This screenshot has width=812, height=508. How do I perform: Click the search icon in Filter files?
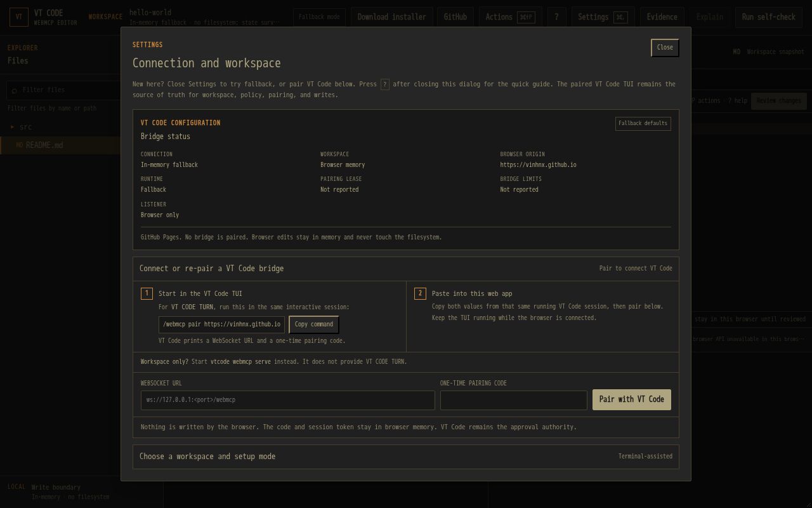15,90
